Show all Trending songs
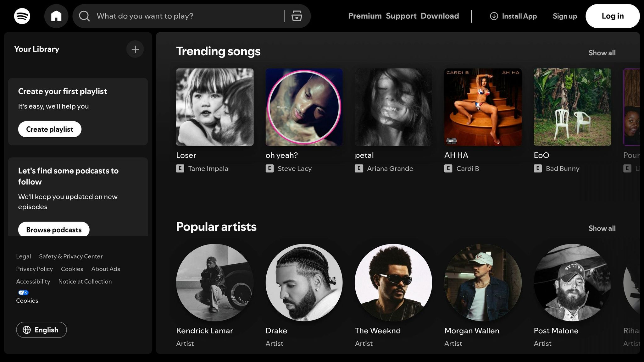 (602, 53)
